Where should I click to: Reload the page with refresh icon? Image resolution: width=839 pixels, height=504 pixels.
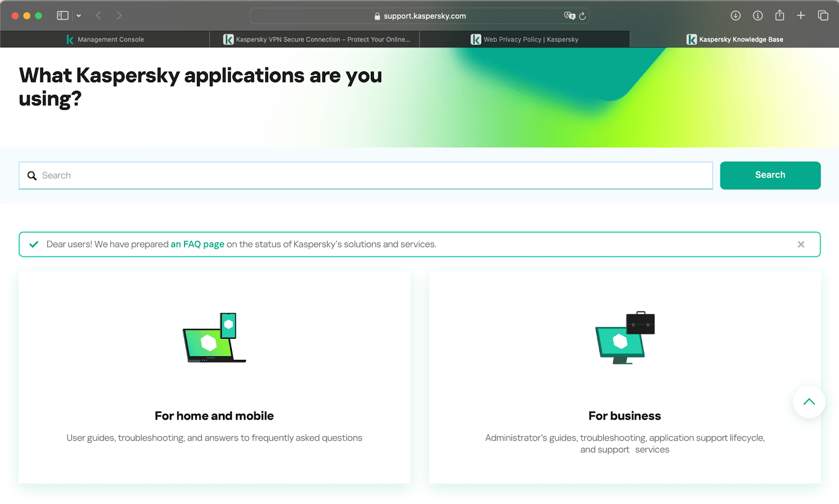pos(582,16)
